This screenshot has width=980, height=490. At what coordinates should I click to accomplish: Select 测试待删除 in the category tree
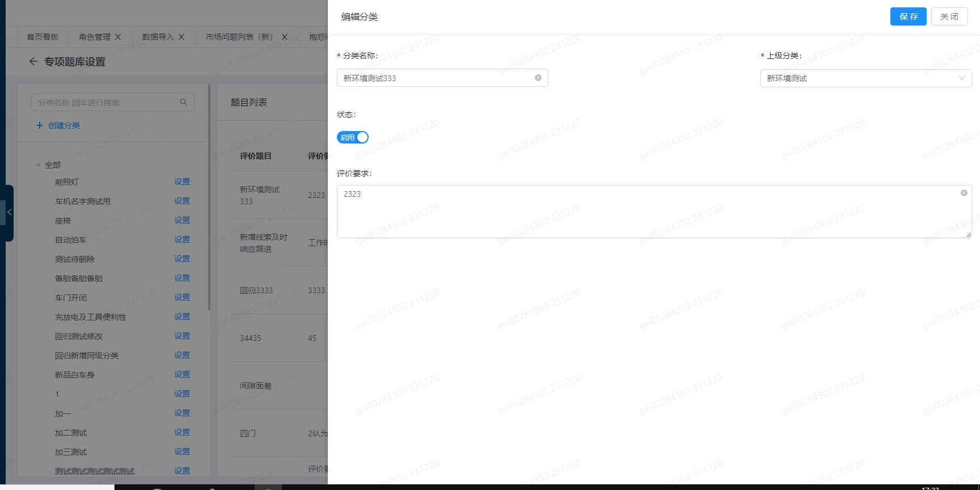click(x=75, y=259)
